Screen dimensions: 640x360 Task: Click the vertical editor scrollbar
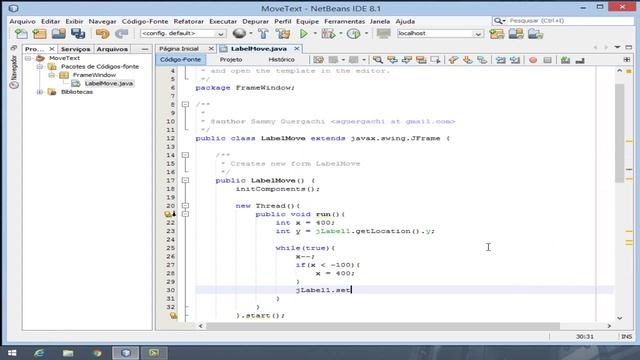(x=620, y=133)
